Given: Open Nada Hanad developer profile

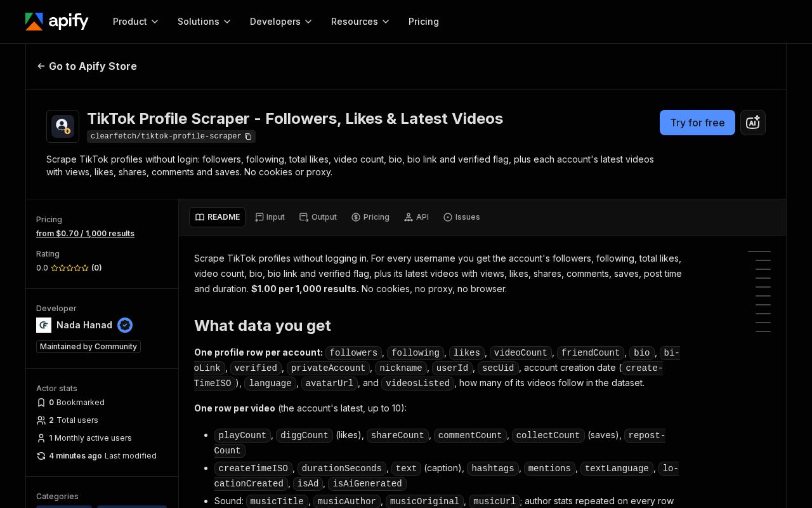Looking at the screenshot, I should (84, 325).
